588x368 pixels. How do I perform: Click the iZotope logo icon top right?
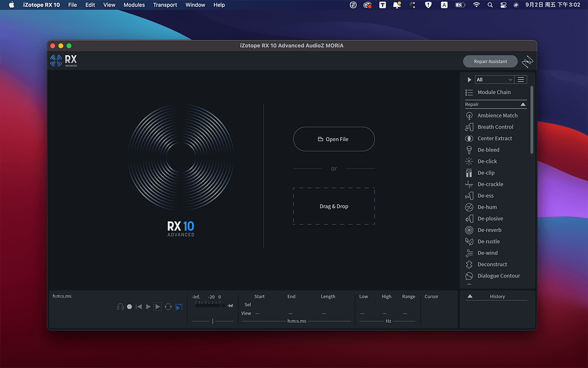click(527, 61)
